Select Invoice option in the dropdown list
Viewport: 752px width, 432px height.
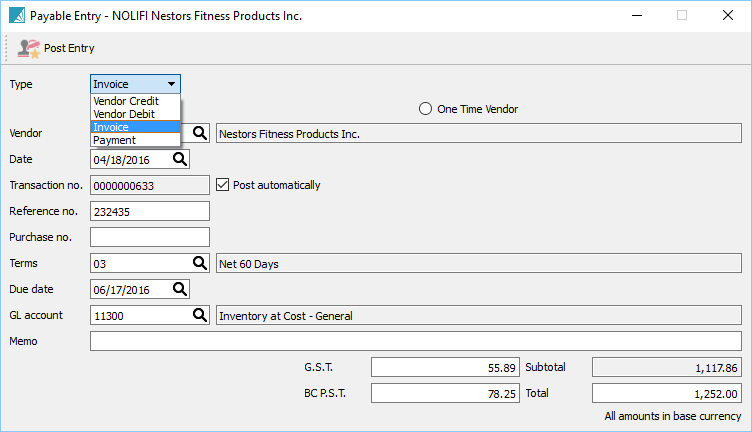coord(112,127)
